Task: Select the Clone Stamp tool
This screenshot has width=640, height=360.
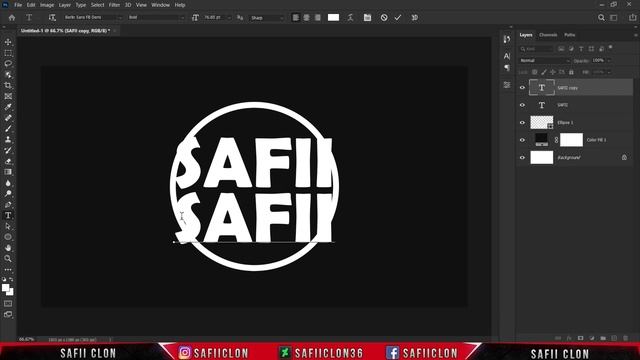Action: [x=8, y=140]
